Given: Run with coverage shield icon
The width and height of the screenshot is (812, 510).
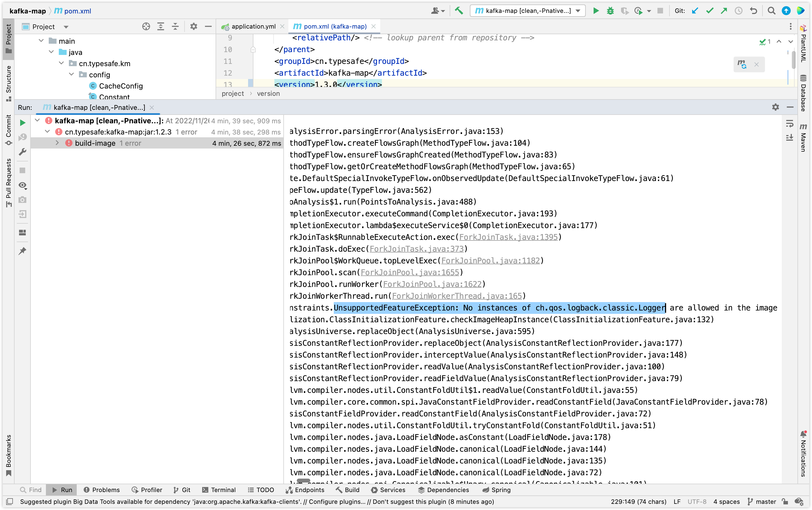Looking at the screenshot, I should tap(624, 11).
